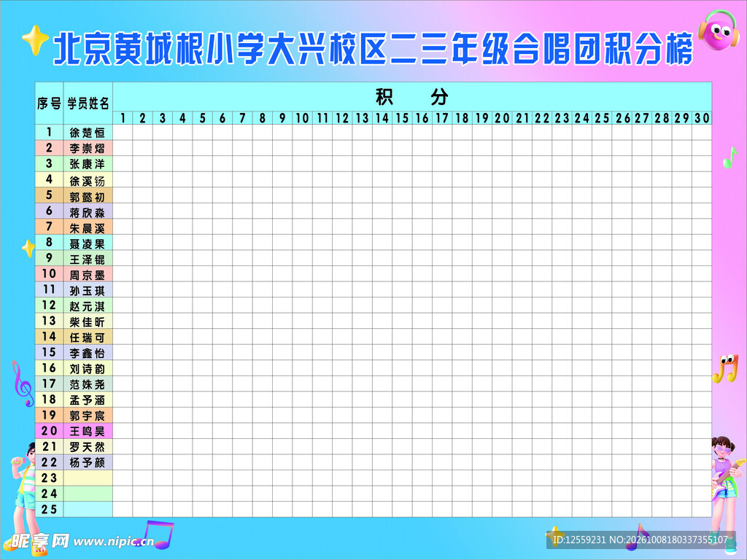
Task: Click serial number 10 beside 周京墨
Action: coord(49,273)
